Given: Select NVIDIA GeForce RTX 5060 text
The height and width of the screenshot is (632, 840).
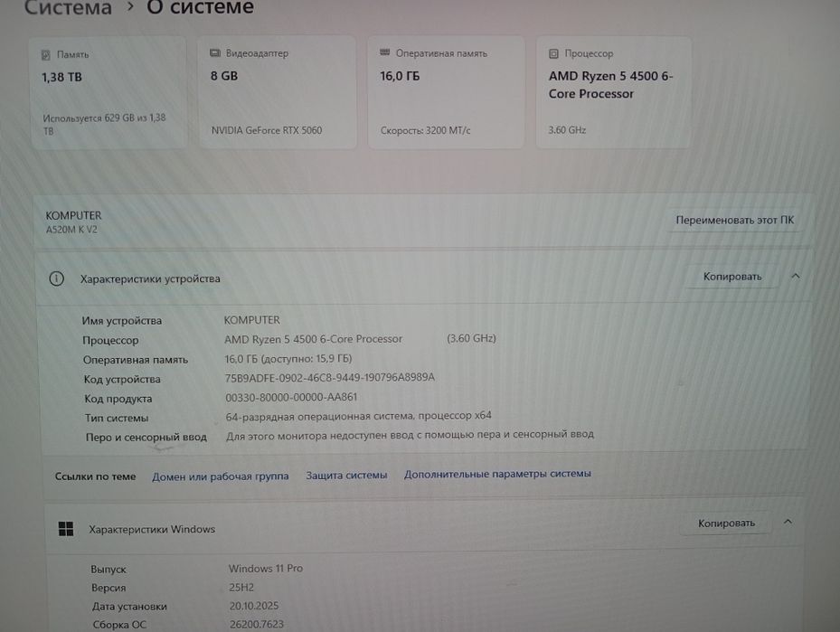Looking at the screenshot, I should (x=266, y=130).
